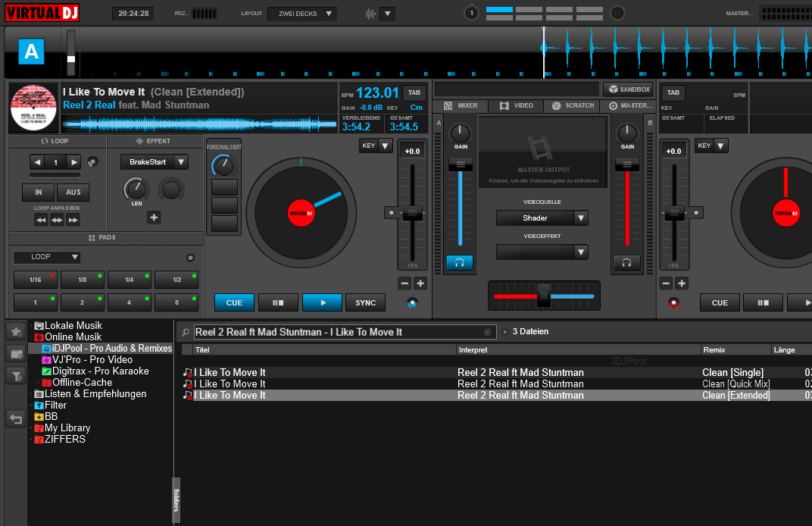Increase deck A pitch with plus button
812x526 pixels.
420,283
